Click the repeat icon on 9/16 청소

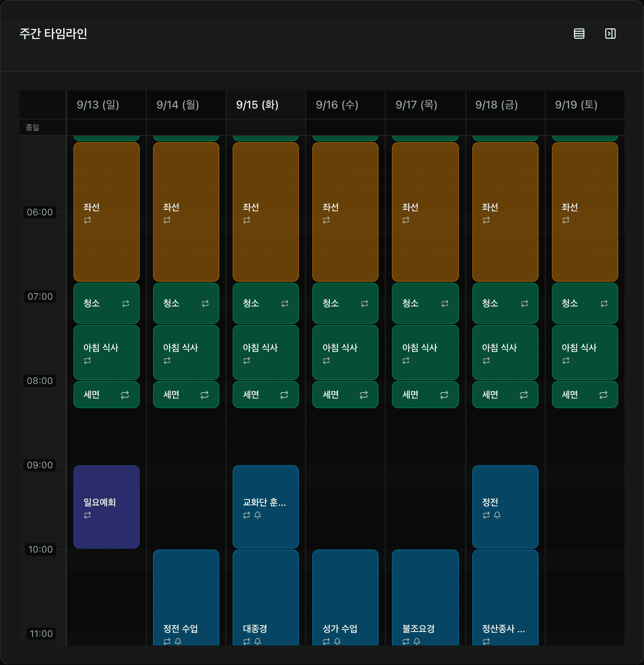pyautogui.click(x=365, y=304)
